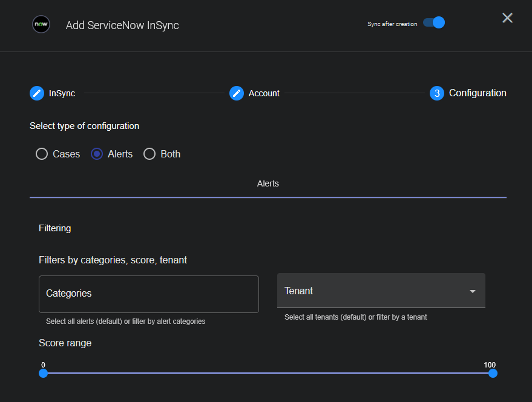Click the Add ServiceNow InSync title
The width and height of the screenshot is (532, 402).
coord(122,25)
